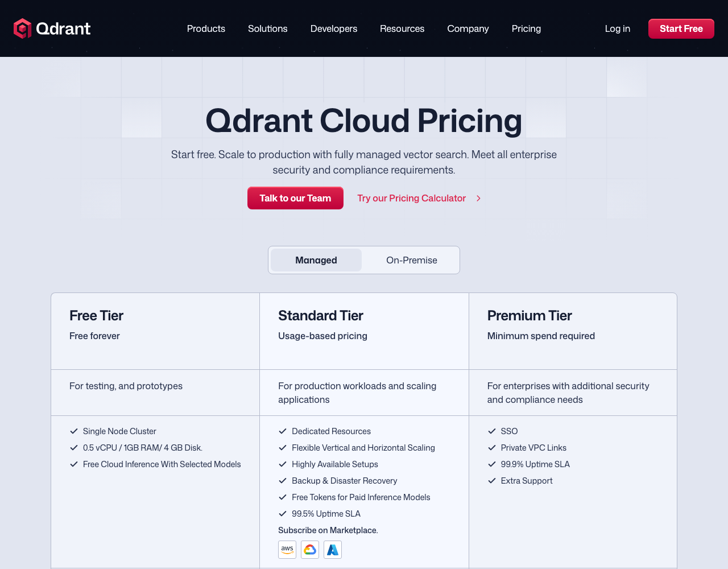Click the Start Free button
Screen dimensions: 728x569
click(x=681, y=28)
